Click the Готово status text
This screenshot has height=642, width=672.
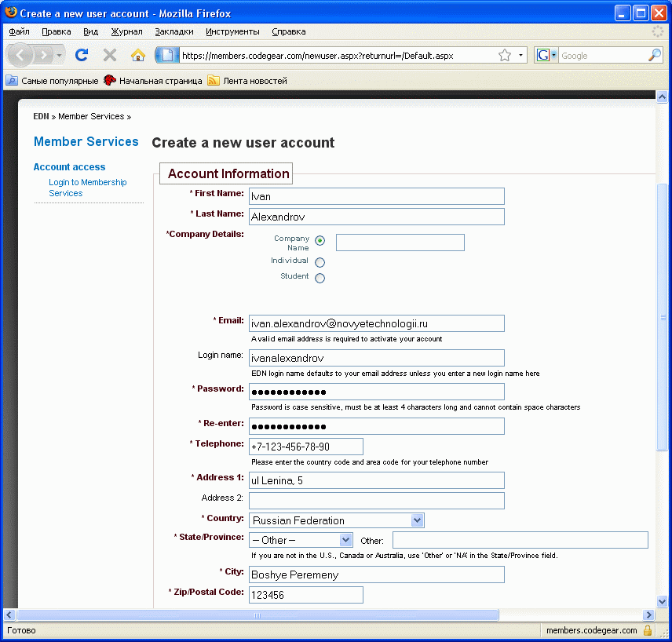click(x=21, y=630)
